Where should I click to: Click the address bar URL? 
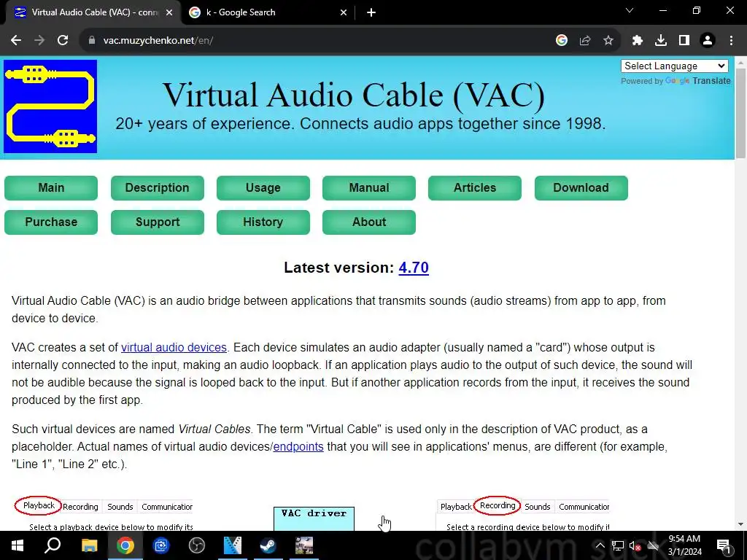coord(158,41)
